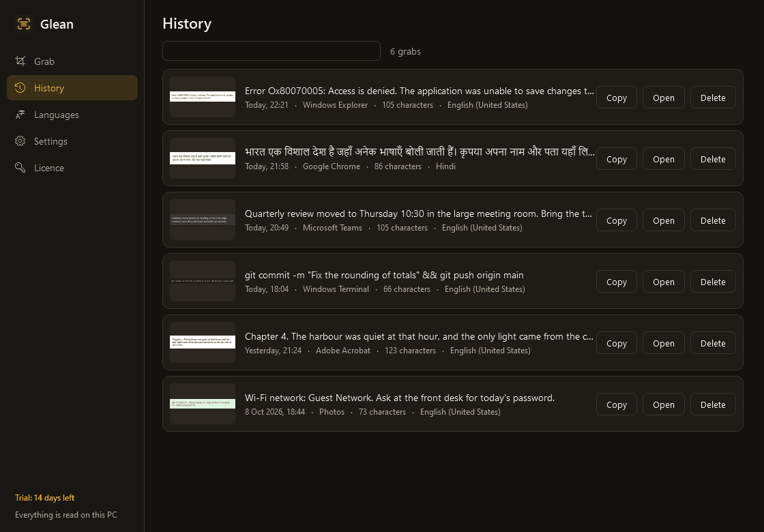Delete the Error 0x80070005 grab

tap(713, 98)
